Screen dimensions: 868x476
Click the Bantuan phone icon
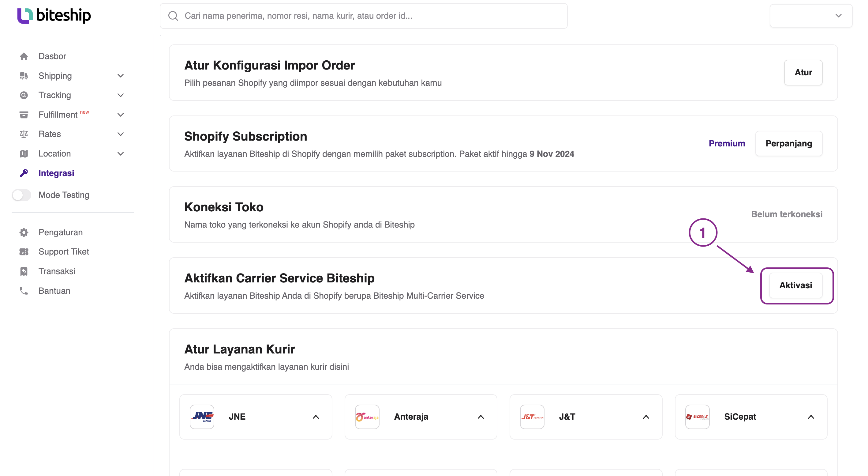click(x=24, y=291)
